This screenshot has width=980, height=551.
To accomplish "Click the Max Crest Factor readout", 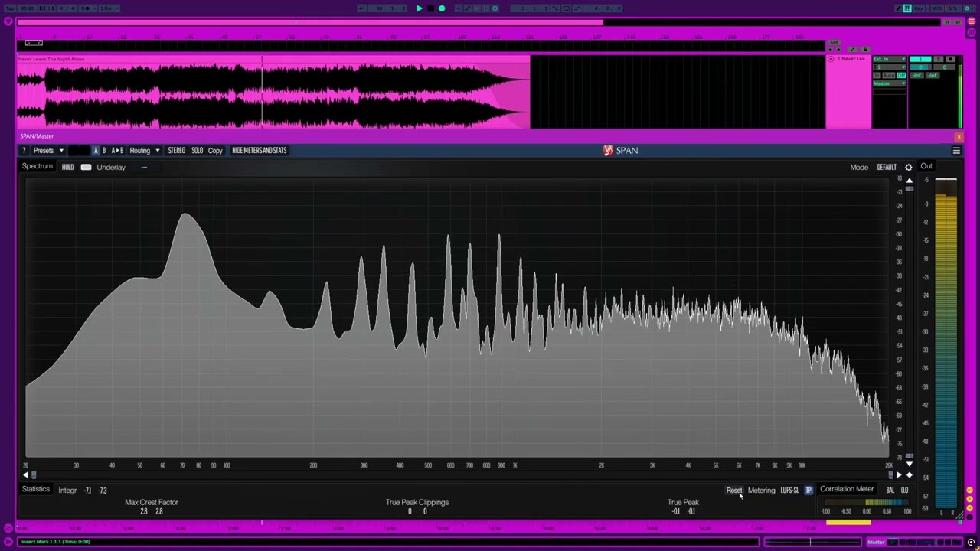I will (152, 507).
